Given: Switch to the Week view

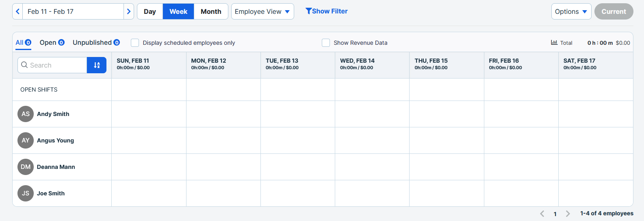Looking at the screenshot, I should [x=178, y=11].
